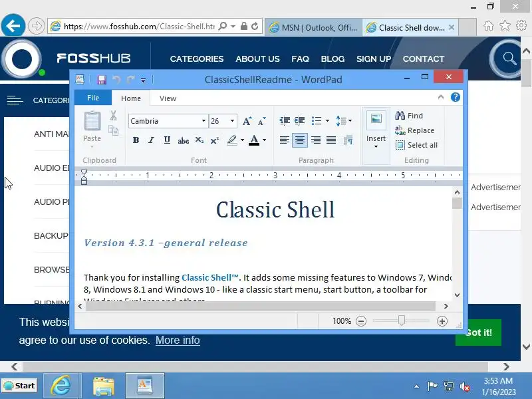Click WordPad document scroll down arrow
This screenshot has height=399, width=532.
tap(457, 295)
